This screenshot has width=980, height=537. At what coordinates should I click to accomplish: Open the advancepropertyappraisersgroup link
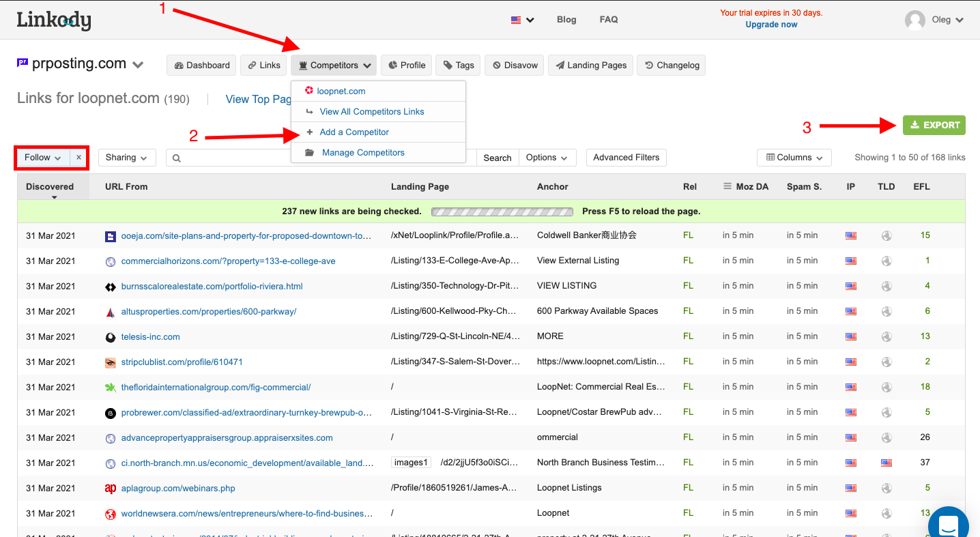tap(227, 438)
